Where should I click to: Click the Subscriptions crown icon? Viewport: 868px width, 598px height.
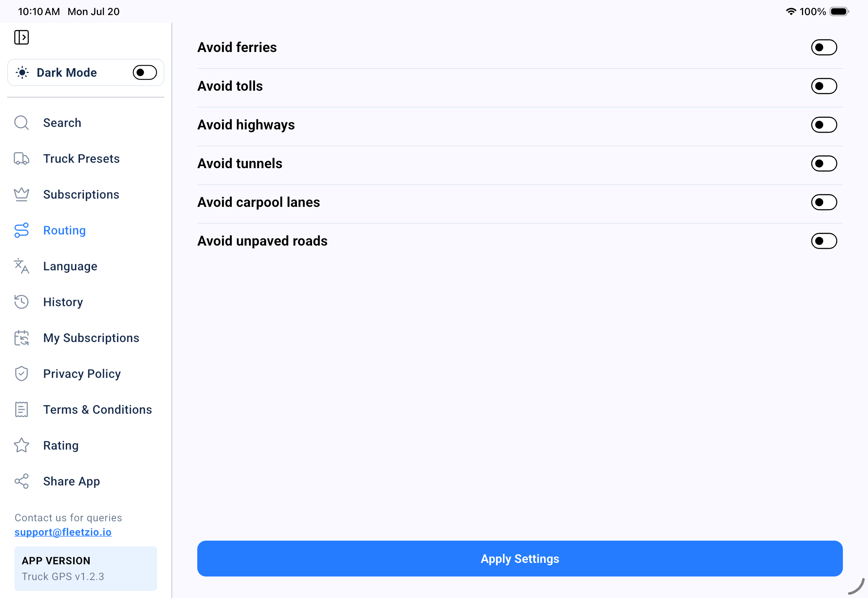[22, 194]
